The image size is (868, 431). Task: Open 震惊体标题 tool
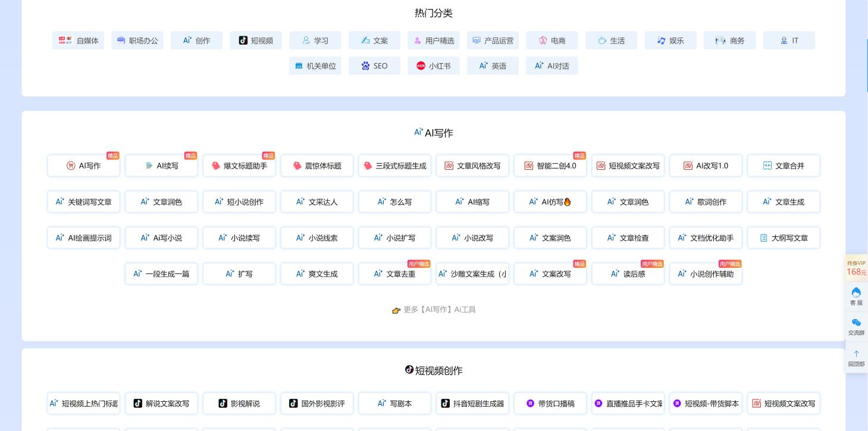click(x=317, y=165)
